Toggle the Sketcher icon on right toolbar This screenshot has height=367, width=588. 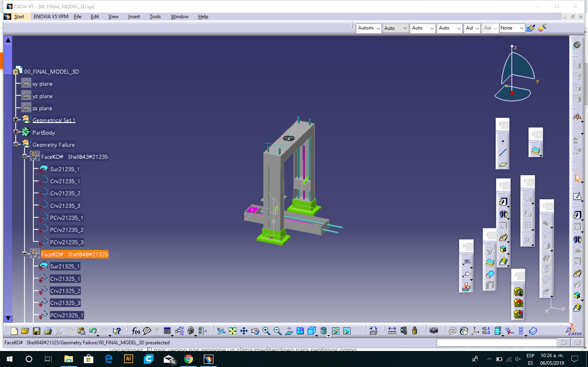point(577,196)
